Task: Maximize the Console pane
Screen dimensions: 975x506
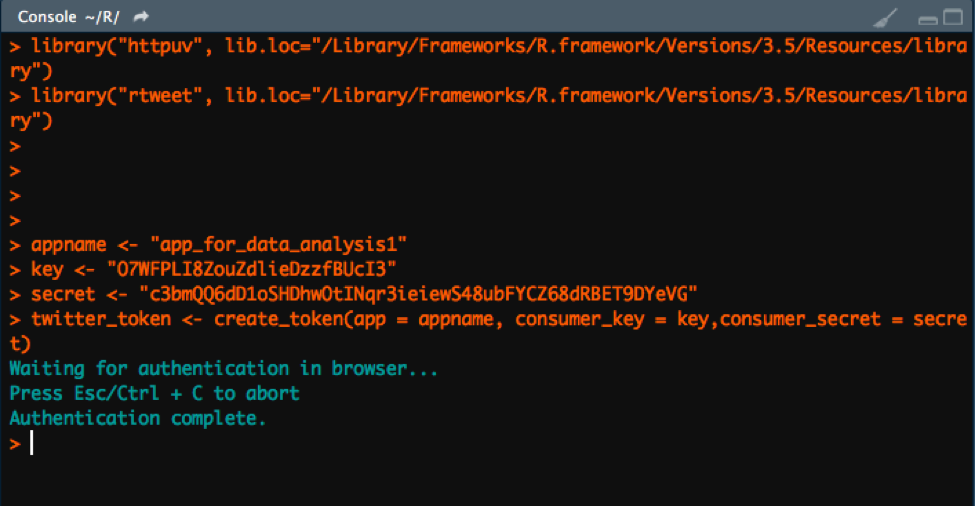Action: 950,17
